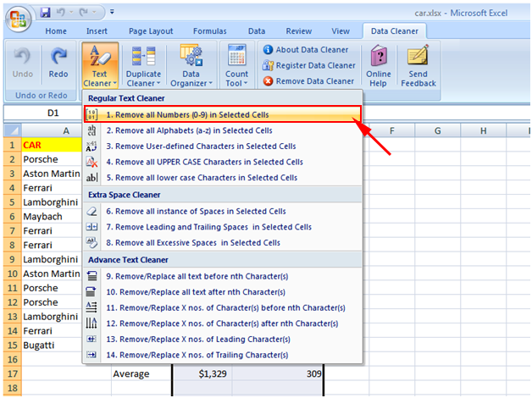Open the Data ribbon tab

[257, 31]
